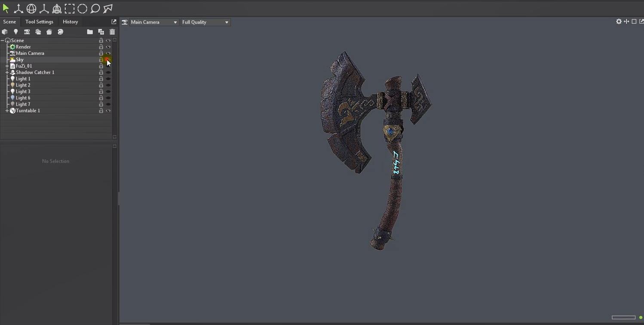The width and height of the screenshot is (644, 325).
Task: Add a new light with bulb icon
Action: point(16,32)
